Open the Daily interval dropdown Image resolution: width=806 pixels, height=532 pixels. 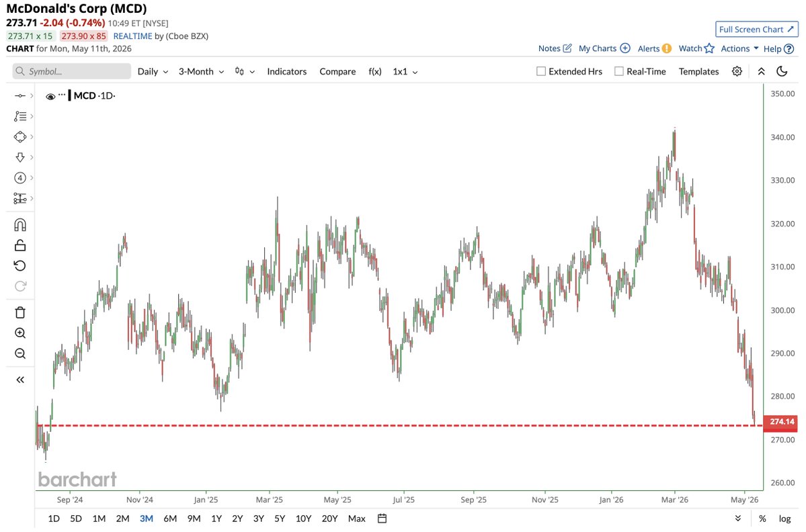point(153,71)
